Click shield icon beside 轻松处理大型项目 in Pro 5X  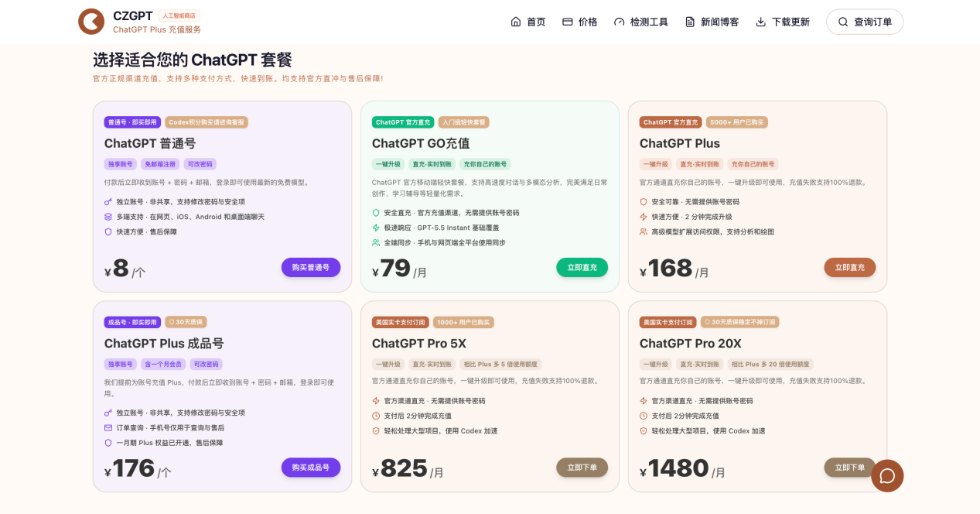coord(376,431)
